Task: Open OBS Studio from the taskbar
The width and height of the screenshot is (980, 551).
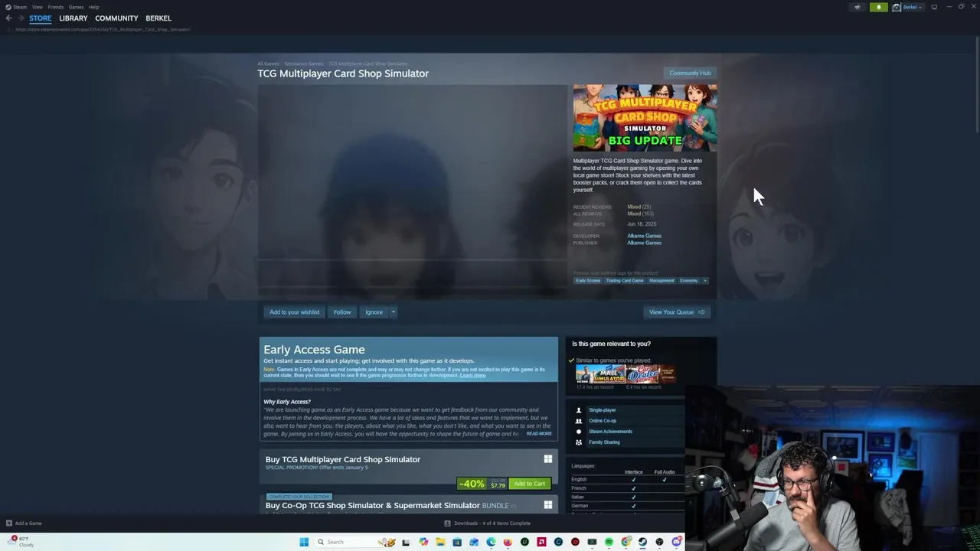Action: pos(659,542)
